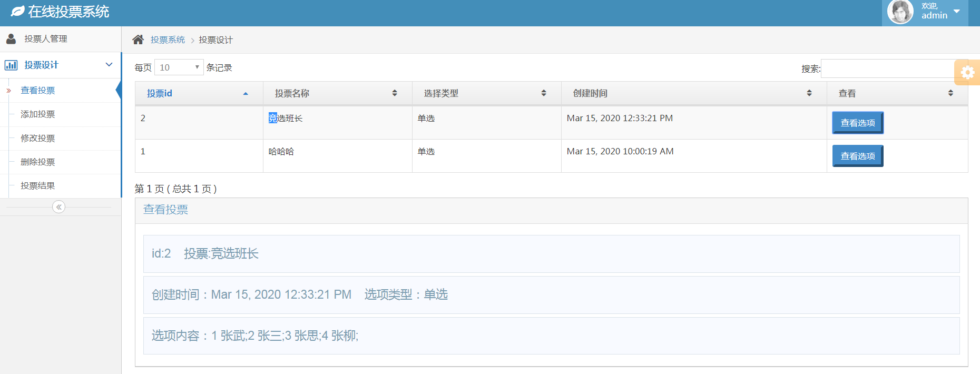Sort table by 投票id column arrow

(x=246, y=94)
